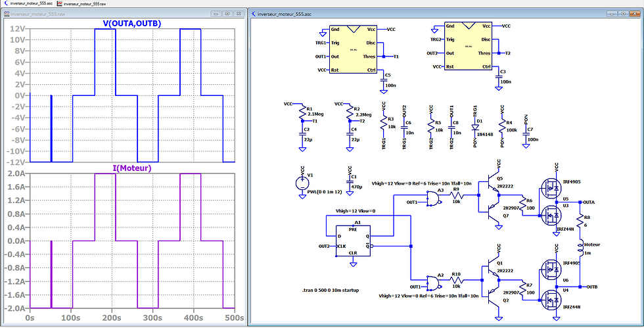Select the Moteur inductor symbol
Viewport: 644px width, 328px height.
click(580, 248)
